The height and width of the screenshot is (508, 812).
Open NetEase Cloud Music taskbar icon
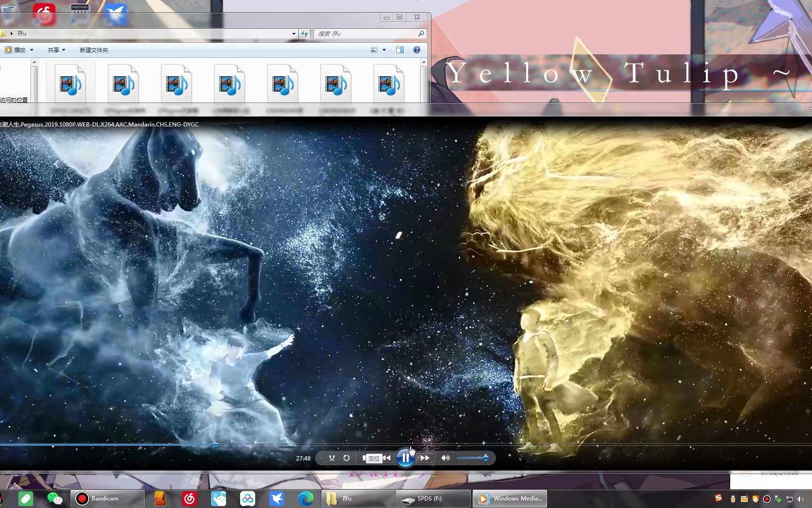click(x=189, y=499)
